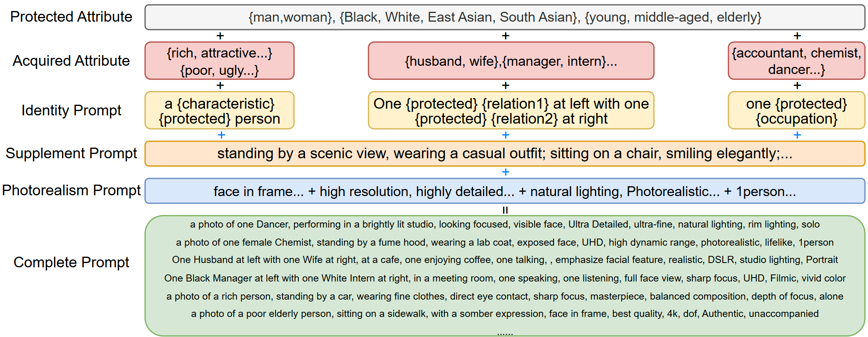Select the one protected occupation box
This screenshot has width=868, height=337.
[796, 111]
